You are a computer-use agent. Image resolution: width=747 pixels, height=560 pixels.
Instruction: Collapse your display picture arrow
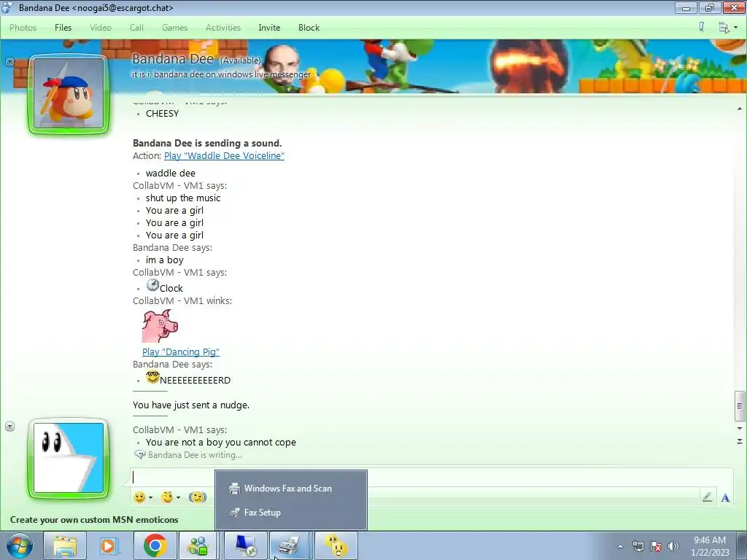[x=9, y=426]
